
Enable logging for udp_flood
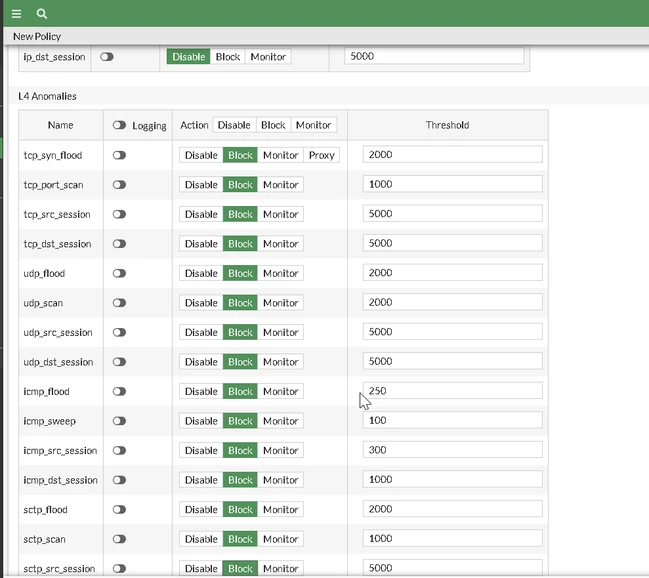119,273
